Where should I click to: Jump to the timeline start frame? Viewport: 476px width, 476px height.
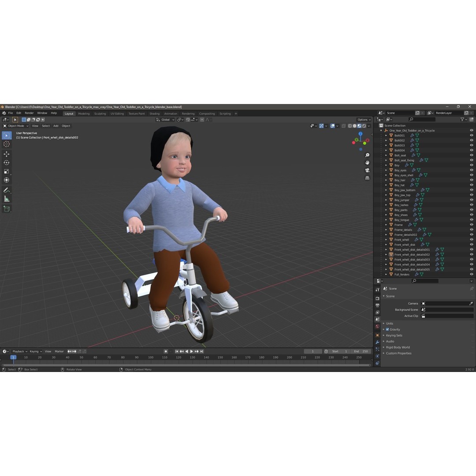pos(177,351)
